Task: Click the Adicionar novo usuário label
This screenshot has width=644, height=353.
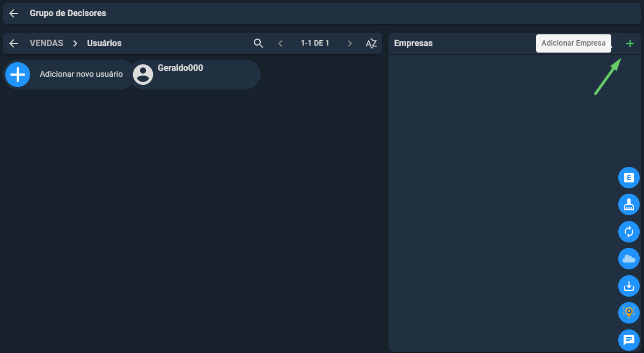Action: [x=81, y=74]
